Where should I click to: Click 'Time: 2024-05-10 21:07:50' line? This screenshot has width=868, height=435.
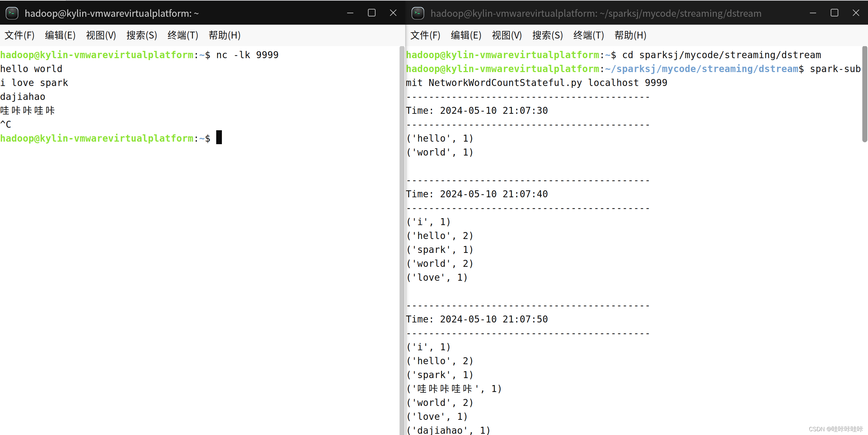pyautogui.click(x=477, y=319)
